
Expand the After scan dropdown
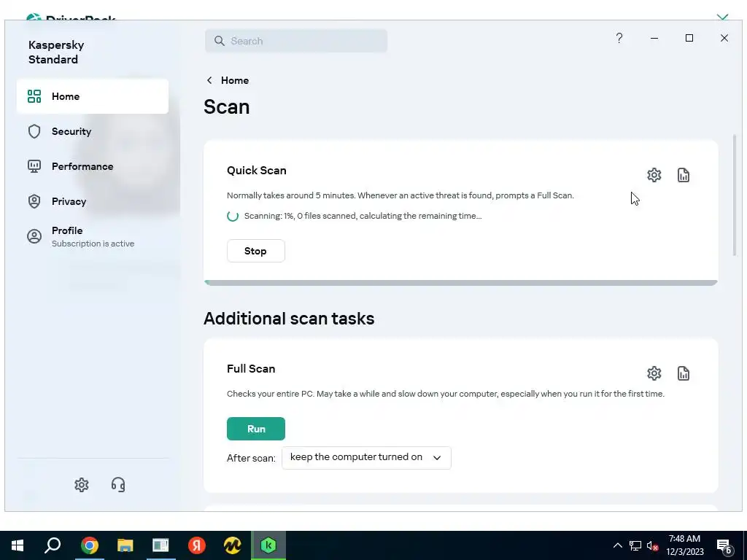(x=366, y=458)
